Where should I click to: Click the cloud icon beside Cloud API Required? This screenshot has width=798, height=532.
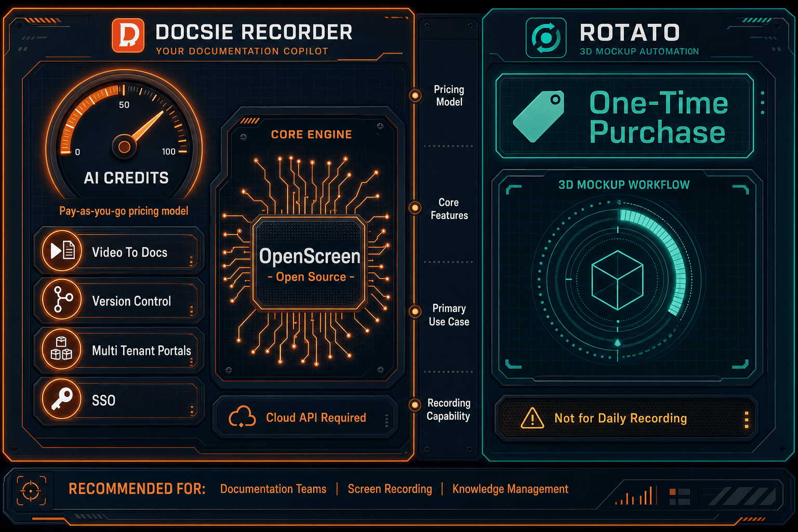coord(242,417)
